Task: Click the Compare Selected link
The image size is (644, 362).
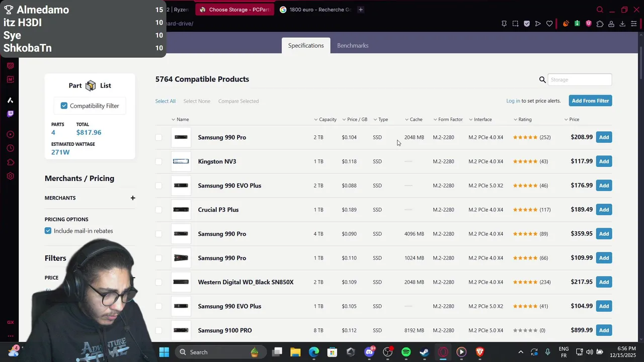Action: click(238, 101)
